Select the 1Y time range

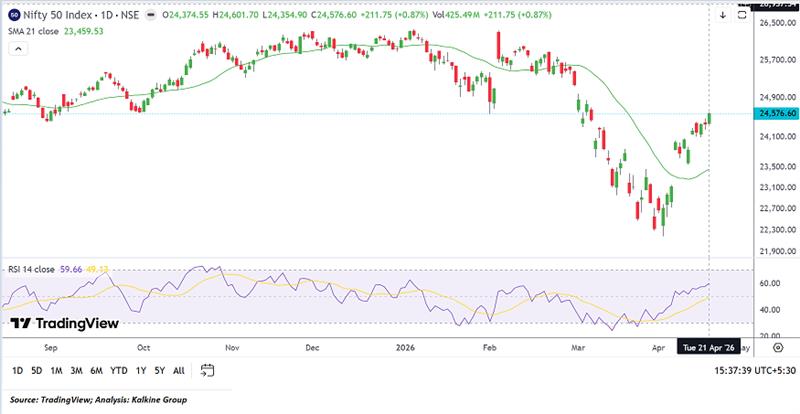[x=141, y=371]
